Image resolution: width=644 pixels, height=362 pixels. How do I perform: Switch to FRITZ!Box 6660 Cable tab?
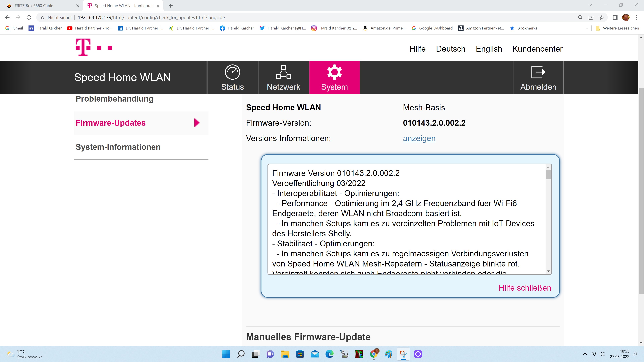(x=34, y=6)
